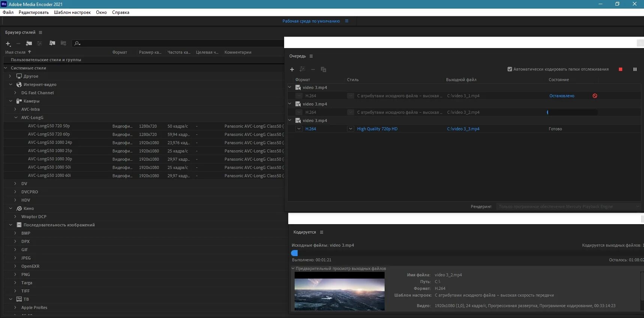Create a new preset with the plus icon in Браузер стилей

tap(8, 44)
